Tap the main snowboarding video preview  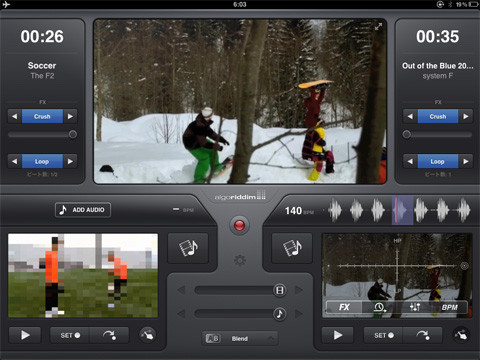(240, 101)
